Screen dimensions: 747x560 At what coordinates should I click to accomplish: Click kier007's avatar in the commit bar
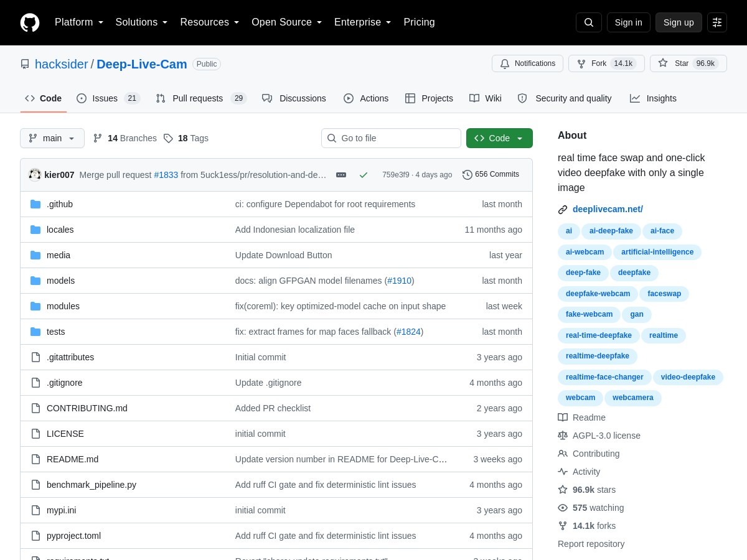point(35,175)
